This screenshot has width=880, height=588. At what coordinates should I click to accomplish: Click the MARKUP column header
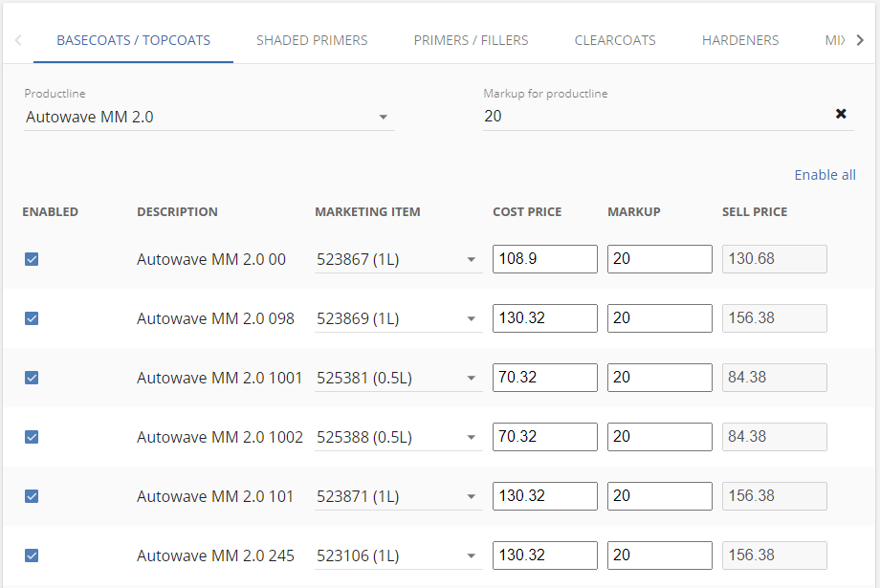[634, 212]
